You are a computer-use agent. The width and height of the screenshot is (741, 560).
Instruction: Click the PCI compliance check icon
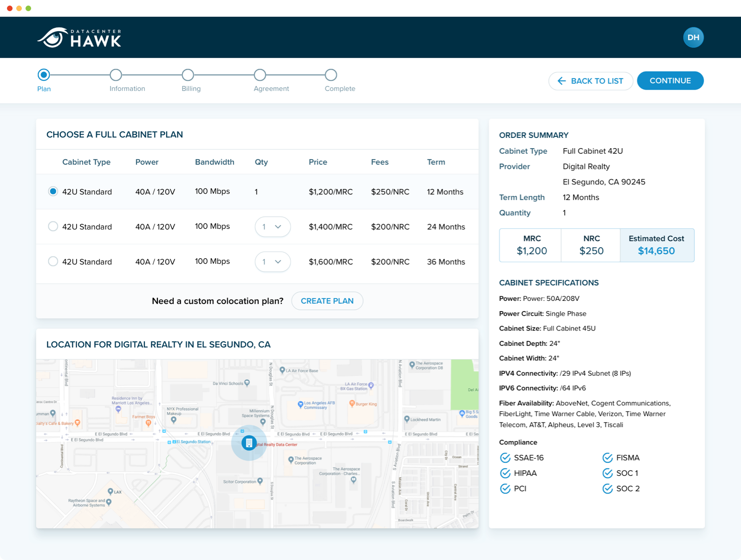(x=505, y=488)
